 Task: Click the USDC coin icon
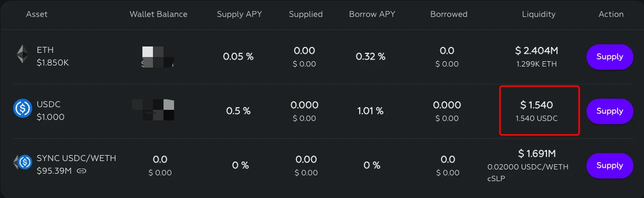pos(23,108)
